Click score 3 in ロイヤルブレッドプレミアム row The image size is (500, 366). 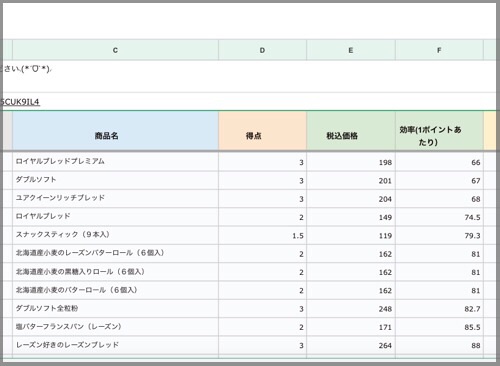click(262, 162)
